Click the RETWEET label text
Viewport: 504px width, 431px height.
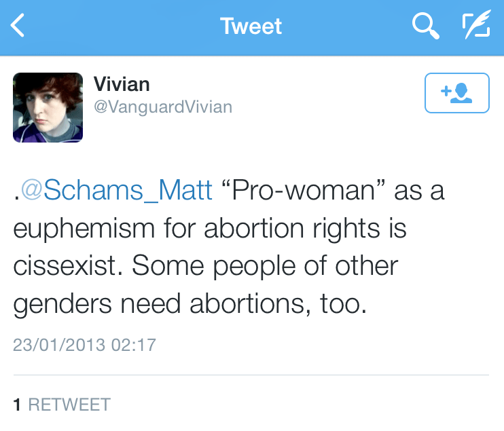69,405
